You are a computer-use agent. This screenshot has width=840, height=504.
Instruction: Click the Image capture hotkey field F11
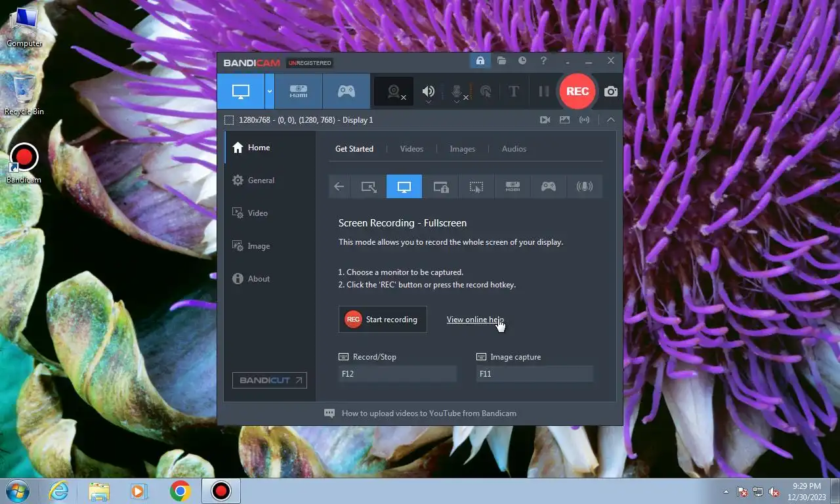pos(535,374)
